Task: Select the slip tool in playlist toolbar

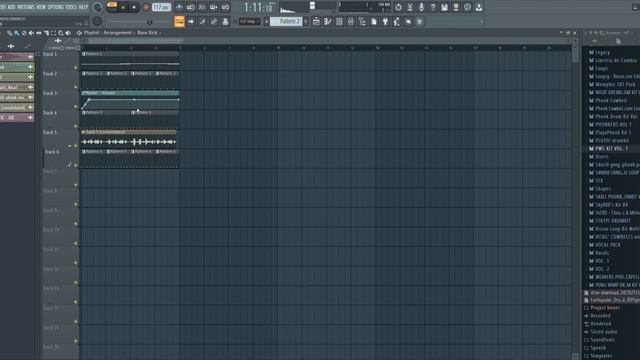Action: pos(39,33)
